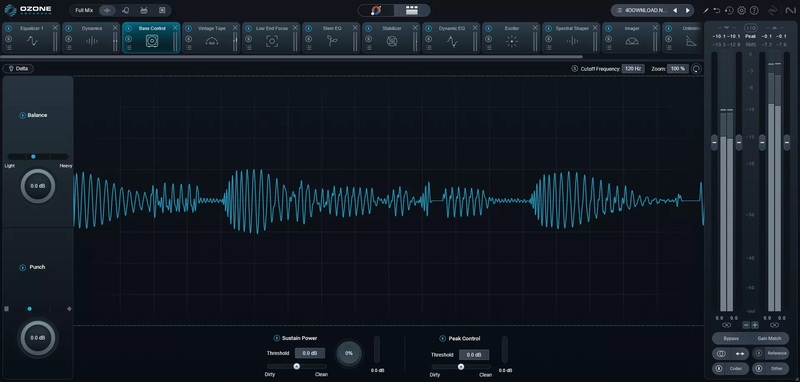Click the Gain Match button

click(769, 338)
